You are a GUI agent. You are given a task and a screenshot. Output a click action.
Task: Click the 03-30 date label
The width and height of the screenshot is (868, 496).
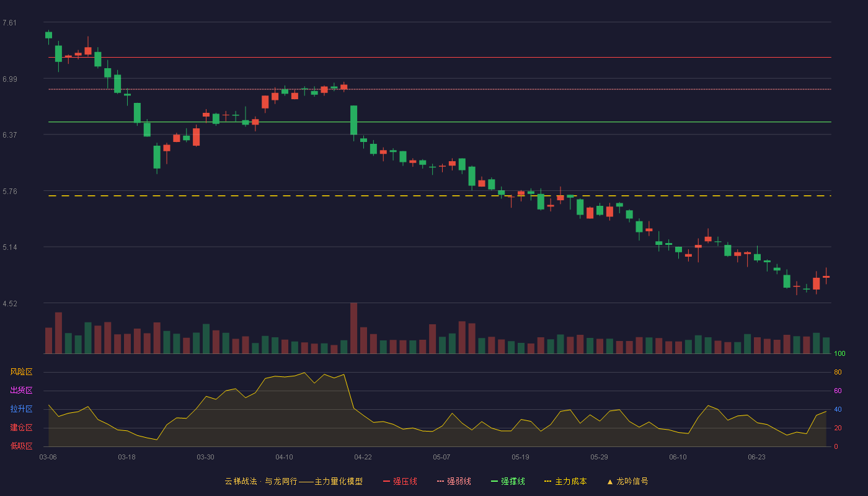click(205, 457)
